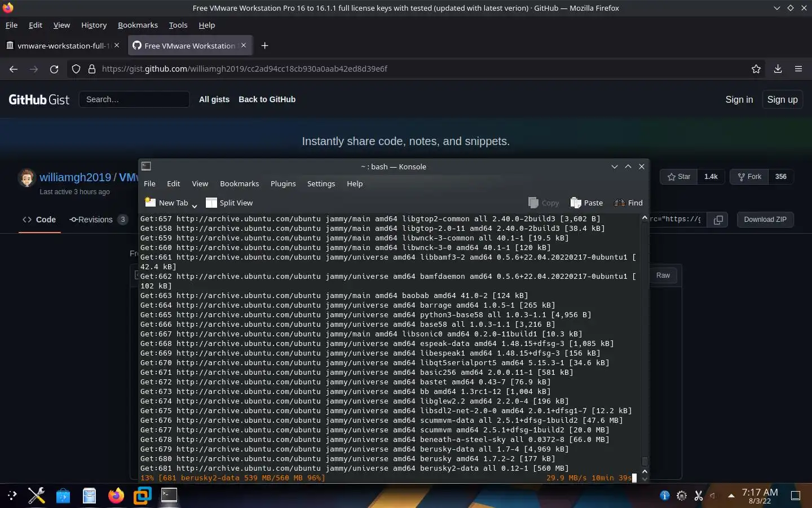Select the Revisions tab
Image resolution: width=812 pixels, height=508 pixels.
pyautogui.click(x=99, y=220)
